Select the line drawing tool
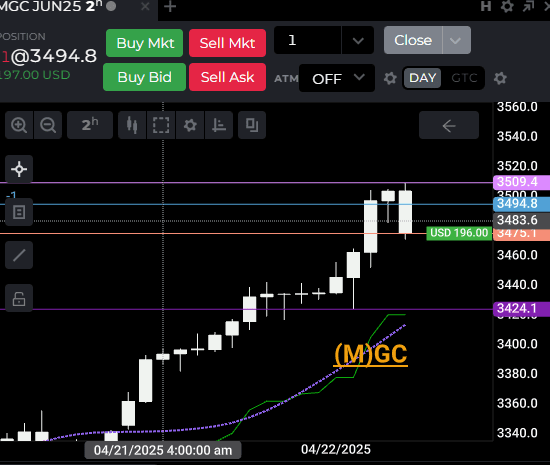This screenshot has height=465, width=550. [19, 255]
